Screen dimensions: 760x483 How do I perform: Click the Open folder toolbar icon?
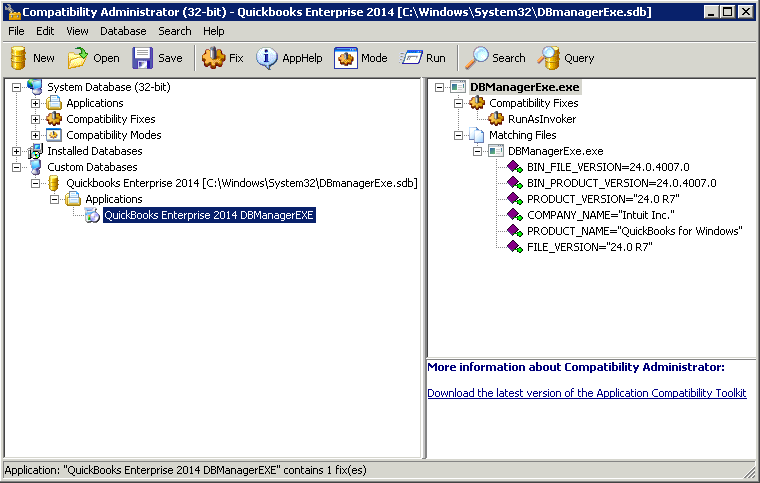click(x=78, y=58)
